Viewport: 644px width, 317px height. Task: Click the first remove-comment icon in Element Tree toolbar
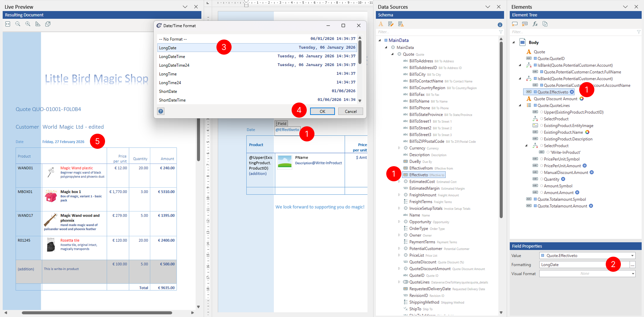click(x=515, y=24)
